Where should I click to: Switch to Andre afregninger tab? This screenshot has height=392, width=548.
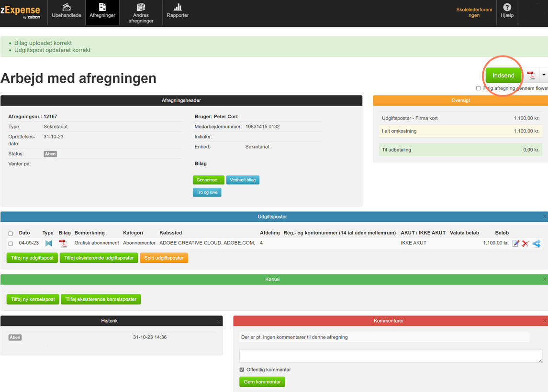[x=141, y=12]
